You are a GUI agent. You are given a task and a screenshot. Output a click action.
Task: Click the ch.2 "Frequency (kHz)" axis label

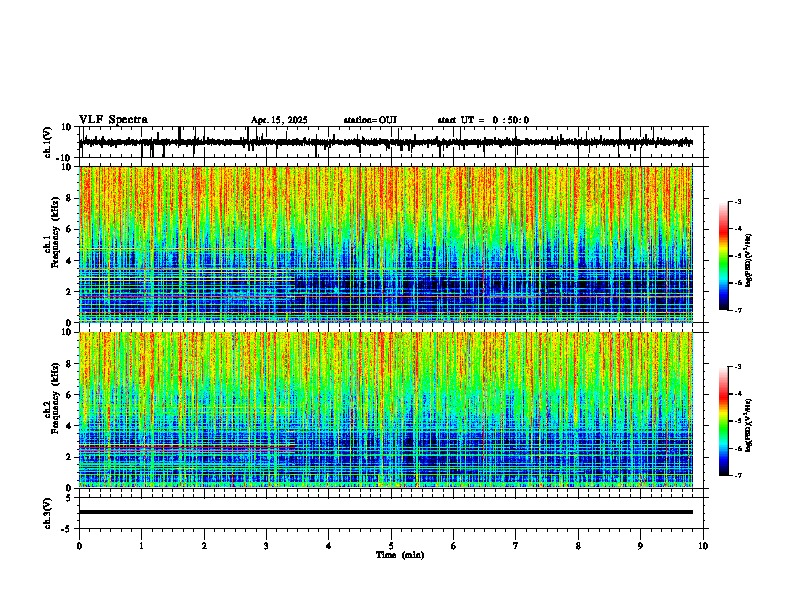(56, 398)
